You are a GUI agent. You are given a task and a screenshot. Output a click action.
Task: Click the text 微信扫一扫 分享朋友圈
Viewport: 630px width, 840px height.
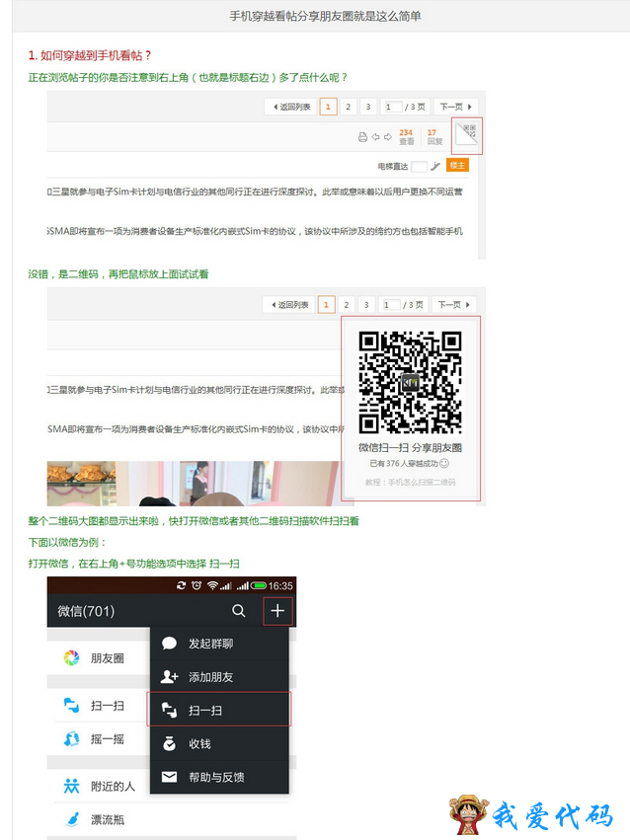pyautogui.click(x=411, y=447)
